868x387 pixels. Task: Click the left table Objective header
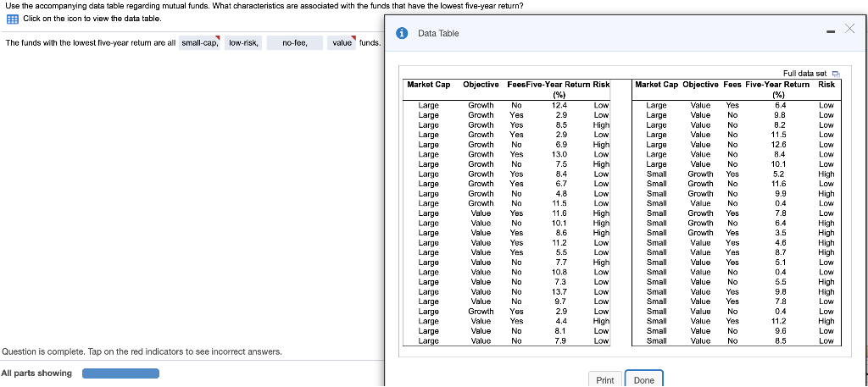click(x=481, y=85)
